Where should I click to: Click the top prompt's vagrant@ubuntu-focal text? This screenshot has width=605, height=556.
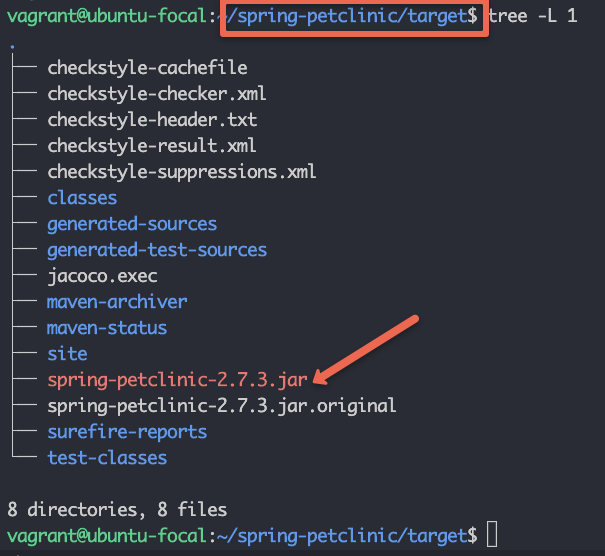click(x=106, y=16)
